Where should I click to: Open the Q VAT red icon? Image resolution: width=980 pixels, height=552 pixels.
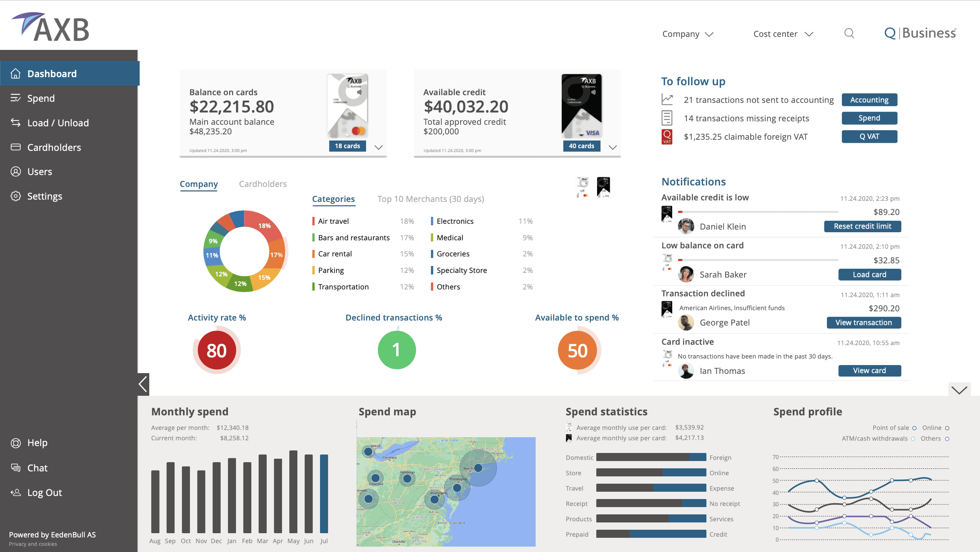[667, 137]
